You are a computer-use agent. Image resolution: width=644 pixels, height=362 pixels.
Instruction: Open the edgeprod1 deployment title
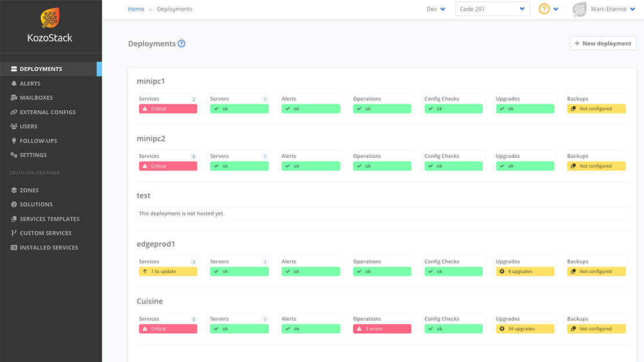[x=155, y=244]
